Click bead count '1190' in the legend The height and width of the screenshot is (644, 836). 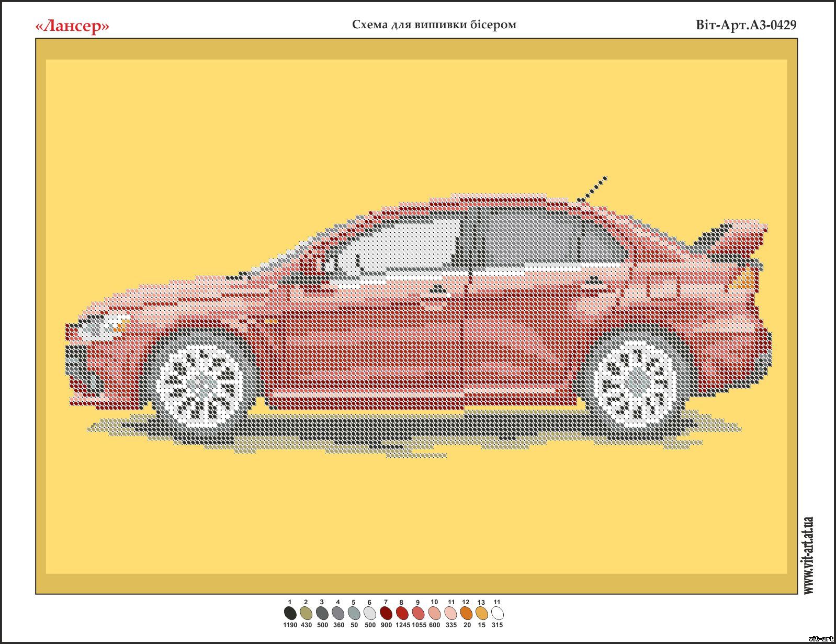(x=290, y=625)
